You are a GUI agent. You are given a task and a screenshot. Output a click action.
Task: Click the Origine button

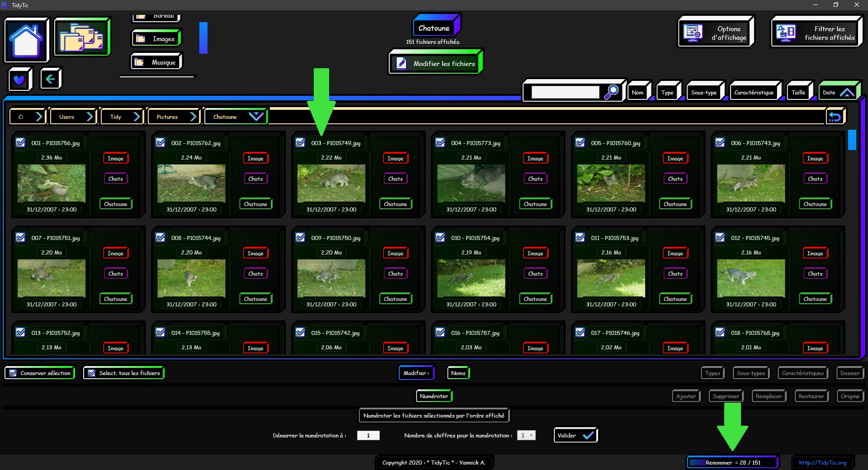[850, 396]
